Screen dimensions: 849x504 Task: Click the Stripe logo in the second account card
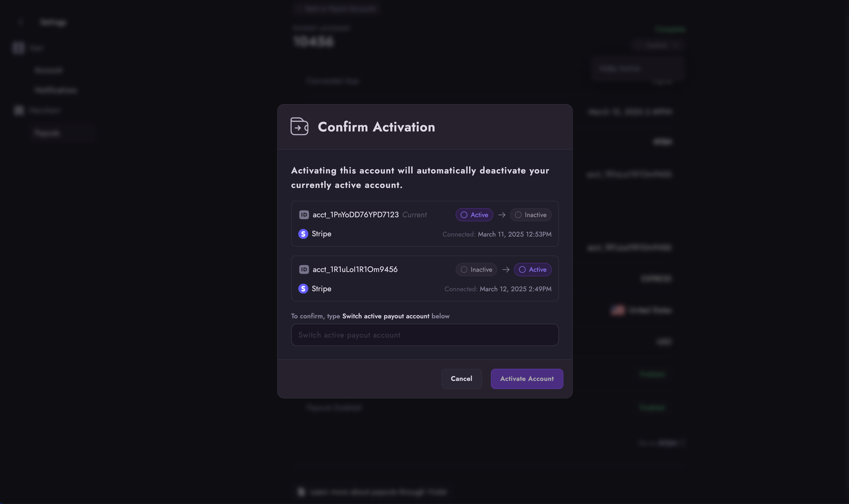coord(303,289)
